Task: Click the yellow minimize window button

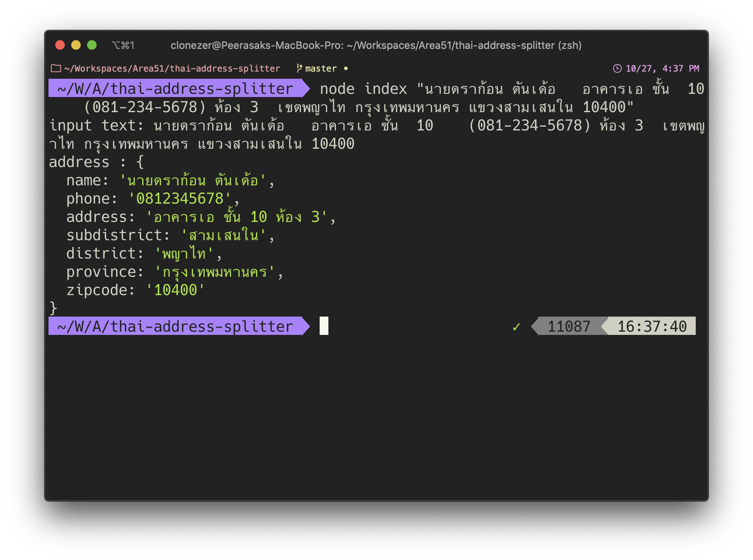Action: pos(76,45)
